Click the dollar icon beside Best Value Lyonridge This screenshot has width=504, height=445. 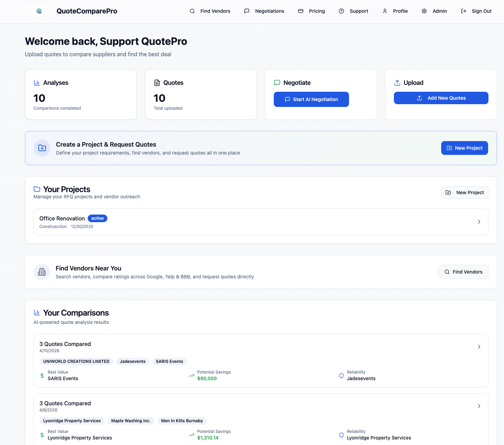click(42, 435)
